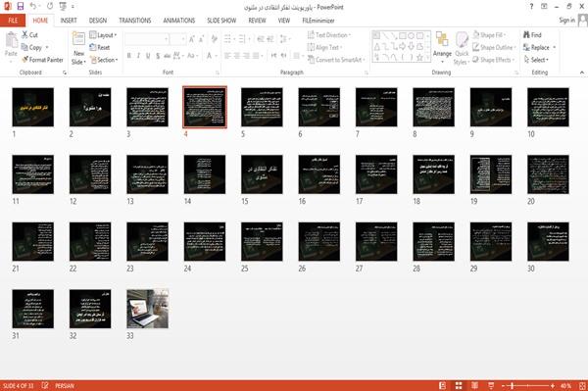Click the Save icon in quick access toolbar
Image resolution: width=588 pixels, height=391 pixels.
coord(21,6)
